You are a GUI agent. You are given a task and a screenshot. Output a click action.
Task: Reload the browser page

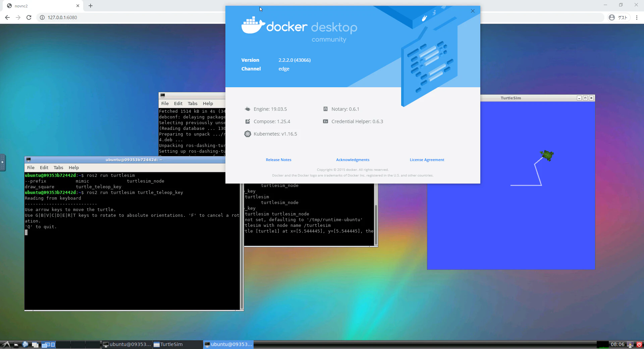[29, 17]
